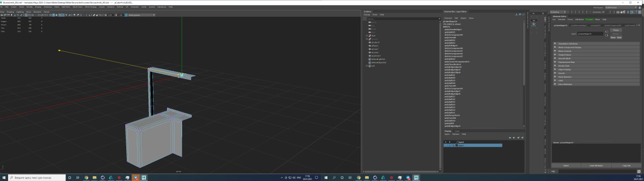Click the Maya icon in second taskbar
Screen dimensions: 644x181
[416, 177]
